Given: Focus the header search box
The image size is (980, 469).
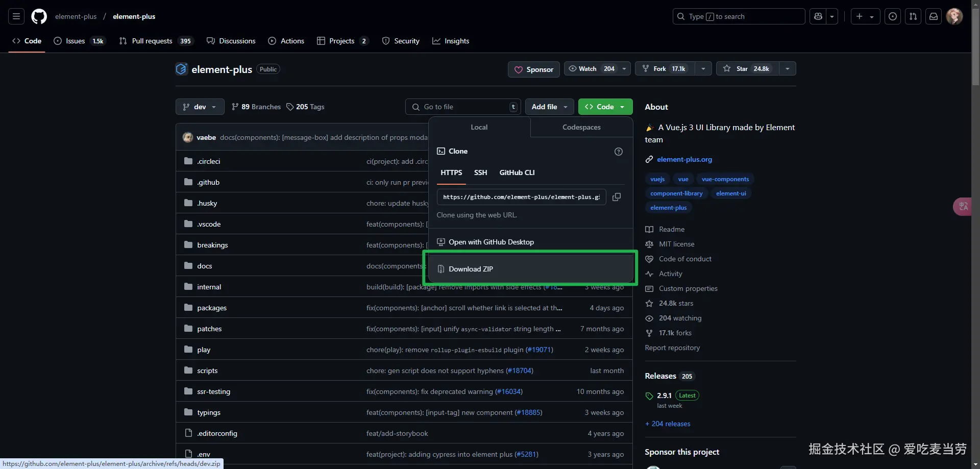Looking at the screenshot, I should pos(739,16).
